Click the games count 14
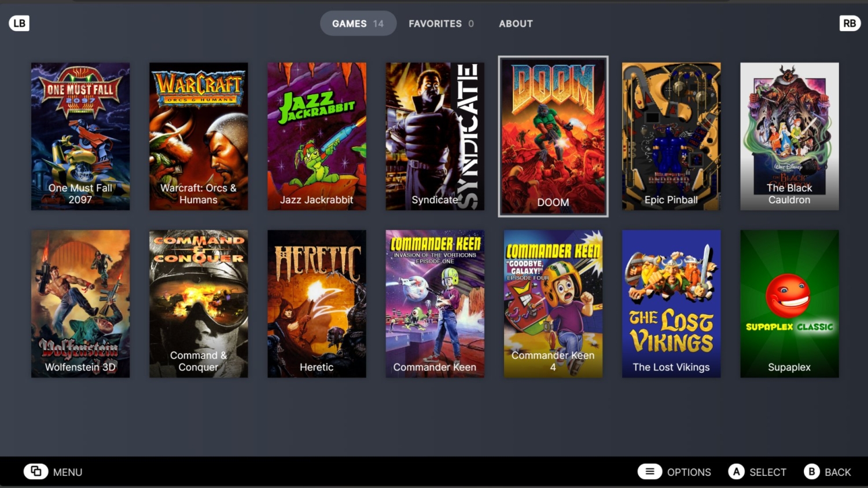The height and width of the screenshot is (488, 868). [x=378, y=24]
